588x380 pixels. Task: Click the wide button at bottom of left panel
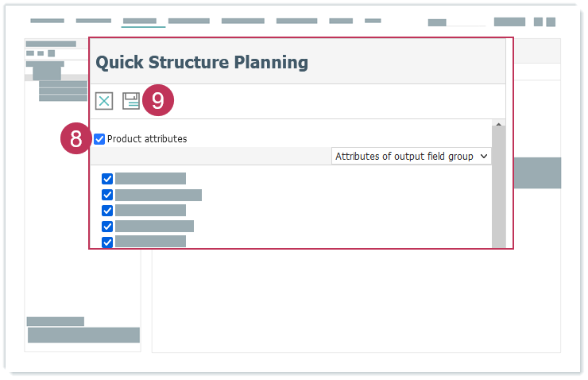(83, 335)
